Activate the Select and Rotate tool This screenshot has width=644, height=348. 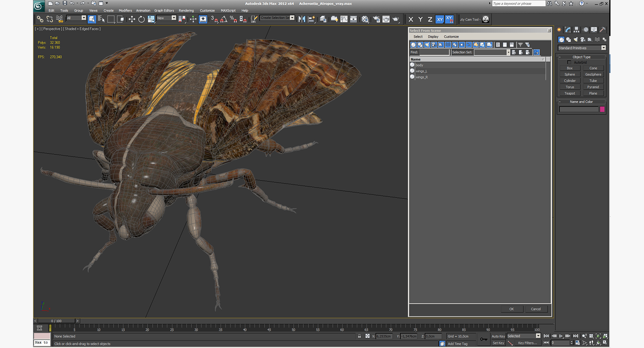click(141, 19)
